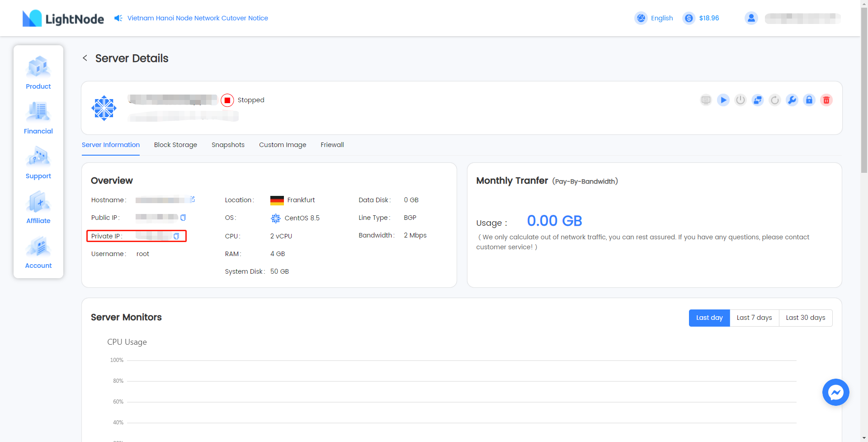Screen dimensions: 868x442
Task: Open the wrench reinstall system icon
Action: [792, 100]
